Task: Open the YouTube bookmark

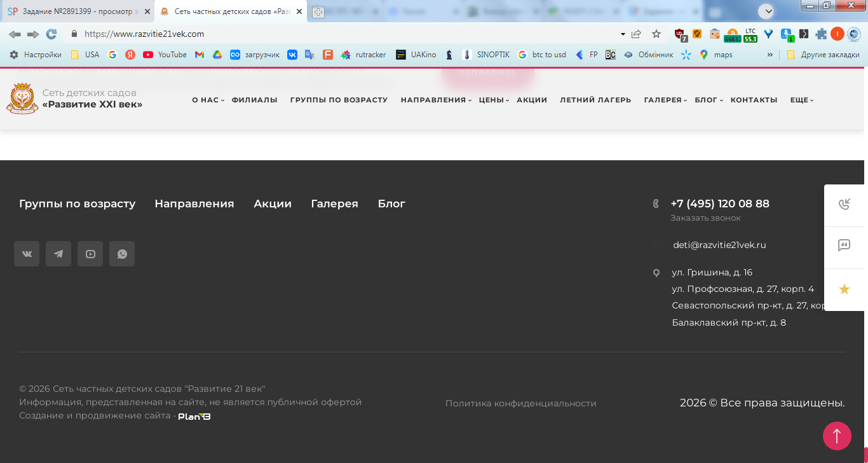Action: tap(165, 55)
